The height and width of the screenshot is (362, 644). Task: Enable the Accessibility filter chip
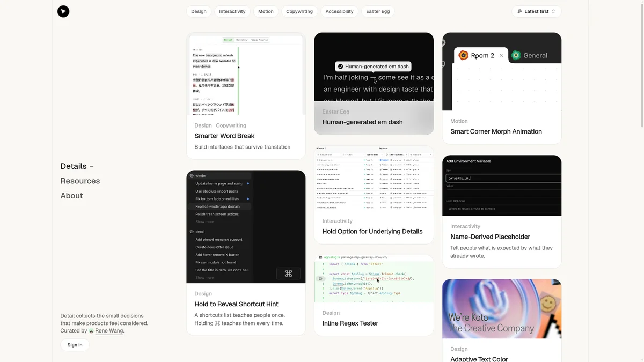(x=339, y=11)
